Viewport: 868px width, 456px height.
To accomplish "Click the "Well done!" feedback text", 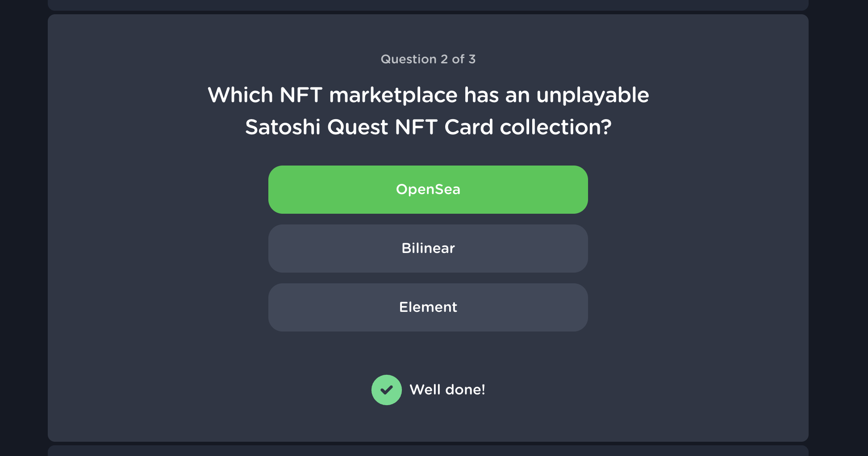I will pyautogui.click(x=447, y=390).
